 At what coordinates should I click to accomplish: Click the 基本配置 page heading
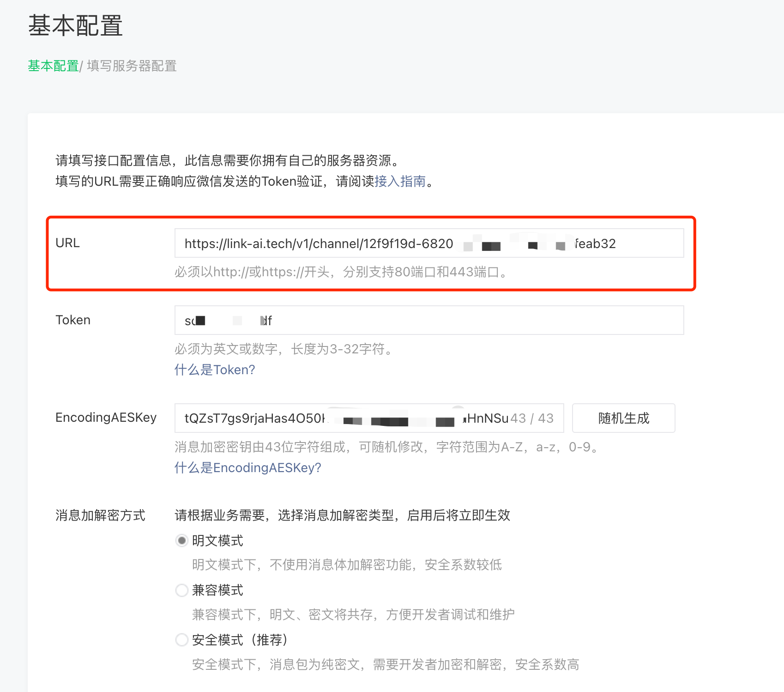pyautogui.click(x=75, y=25)
